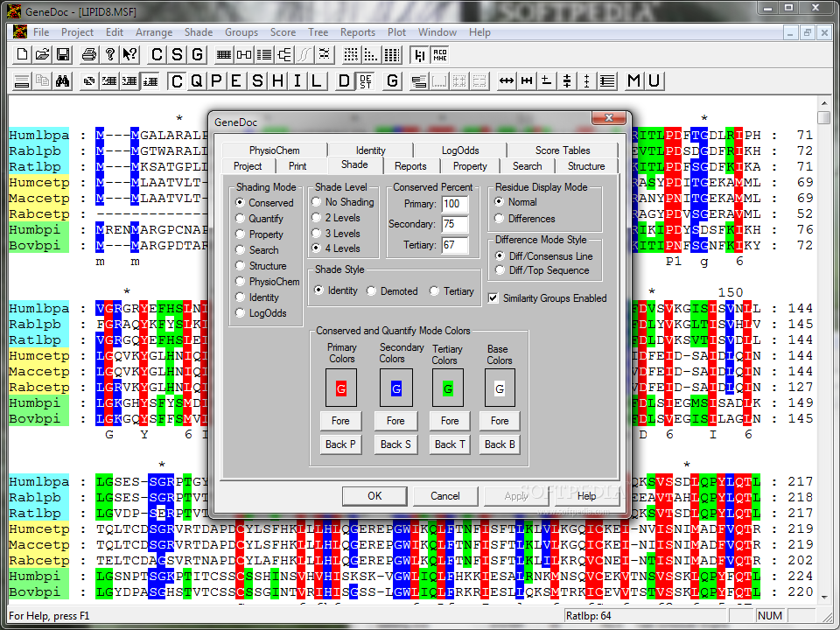This screenshot has height=630, width=840.
Task: Click the white Base Colors swatch
Action: tap(500, 388)
